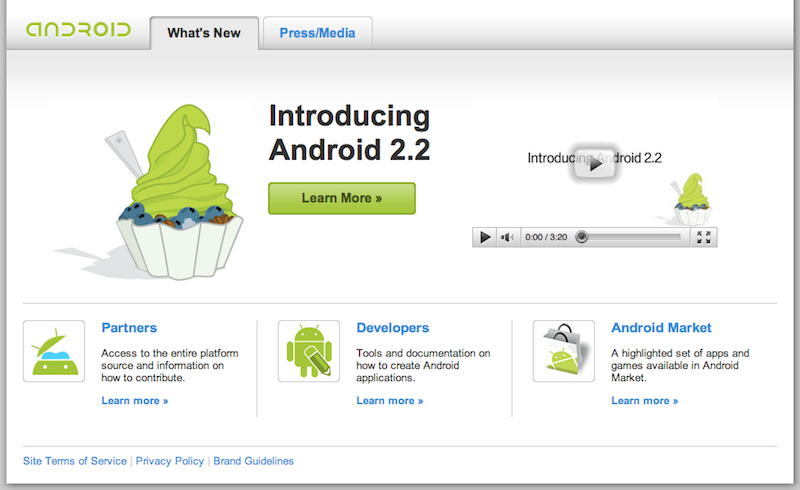Click Learn more under Android Market
This screenshot has height=490, width=800.
tap(645, 401)
